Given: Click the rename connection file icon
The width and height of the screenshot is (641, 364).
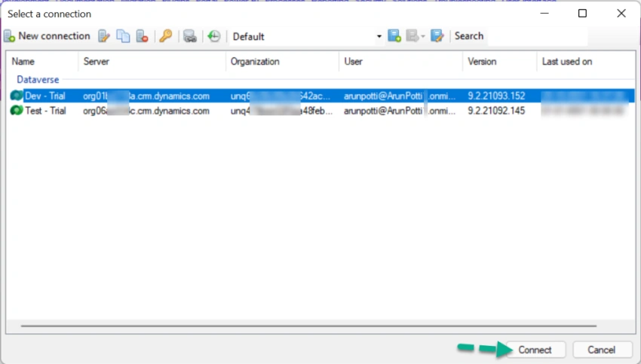Looking at the screenshot, I should coord(437,36).
